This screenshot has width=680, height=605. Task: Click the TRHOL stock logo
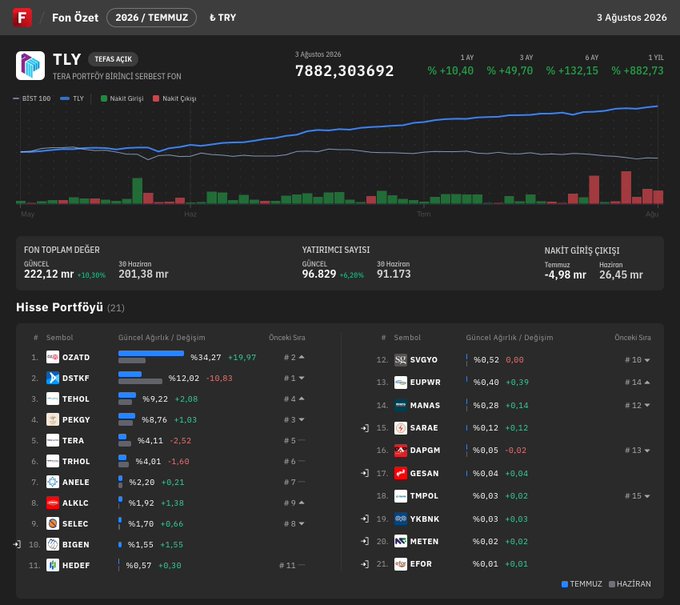pyautogui.click(x=52, y=461)
